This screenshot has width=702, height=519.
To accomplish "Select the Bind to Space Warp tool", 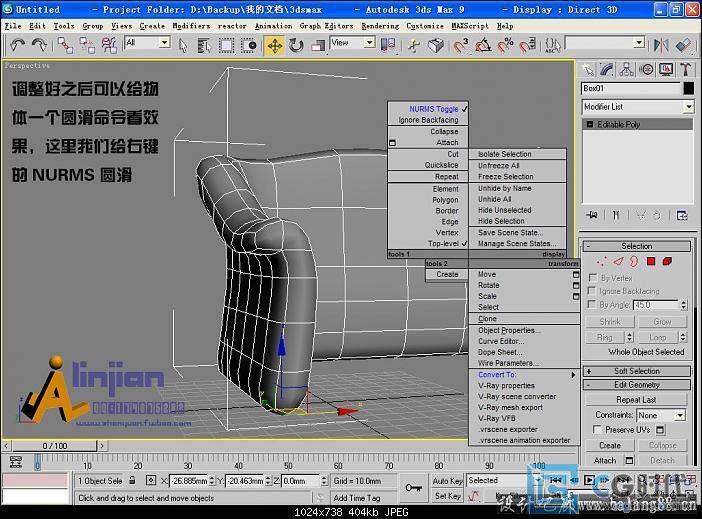I will click(x=109, y=45).
